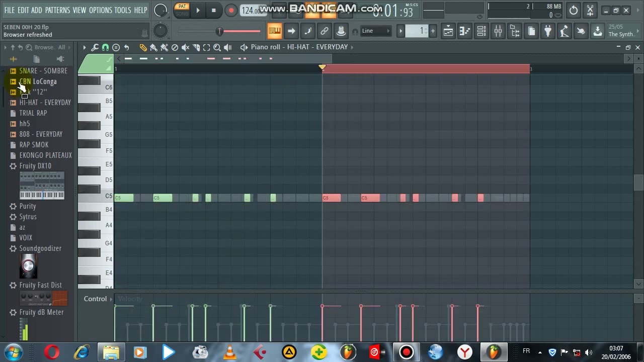This screenshot has height=362, width=644.
Task: Open the OPTIONS menu
Action: (100, 10)
